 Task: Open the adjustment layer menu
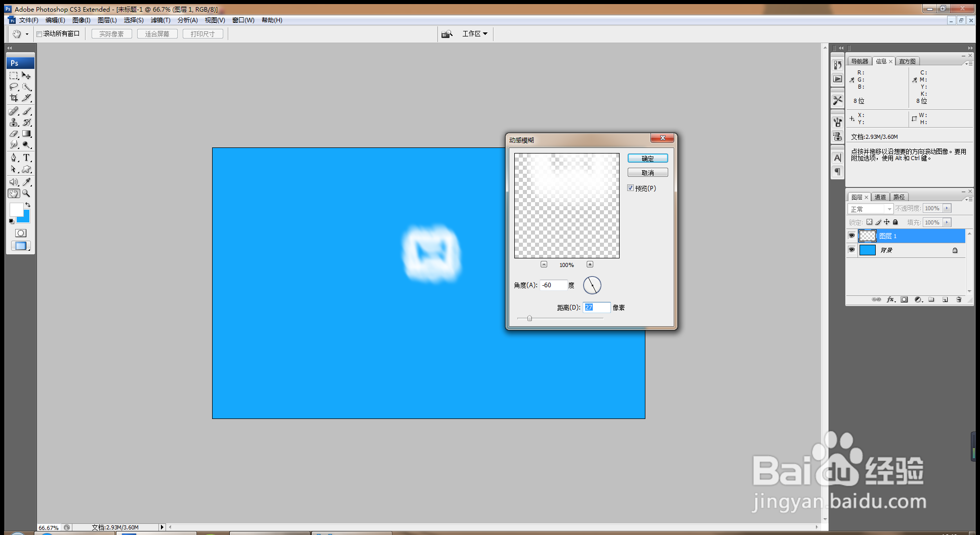[x=918, y=299]
